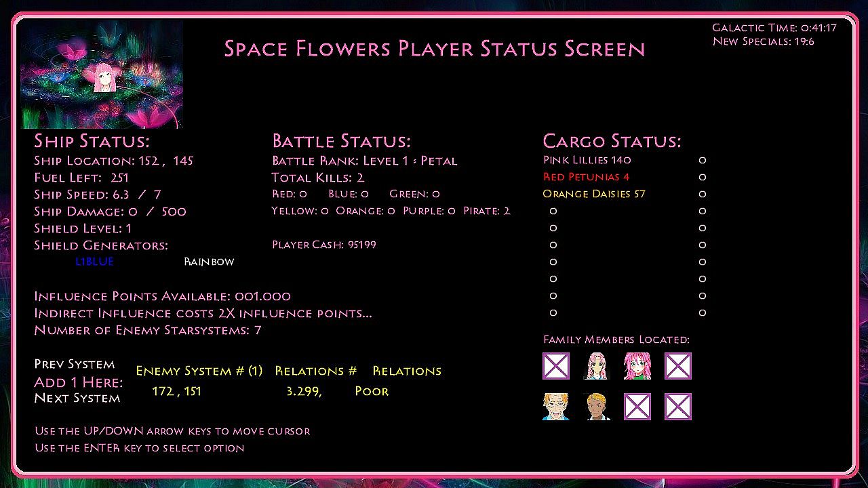Click the light-pink-haired girl family portrait
This screenshot has width=868, height=488.
pos(597,366)
